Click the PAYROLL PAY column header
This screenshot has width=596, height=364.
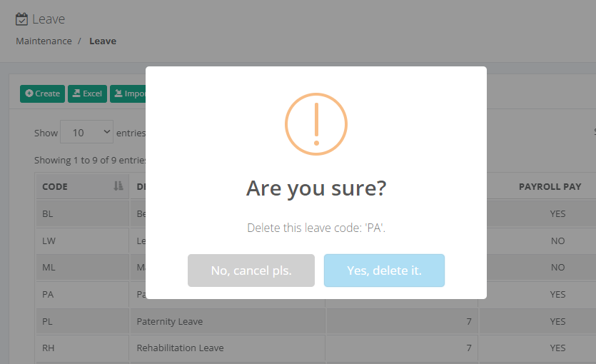pyautogui.click(x=550, y=186)
